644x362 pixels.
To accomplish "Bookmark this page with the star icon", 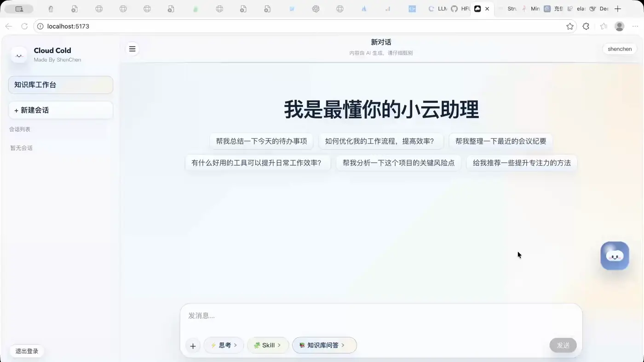I will pos(570,26).
